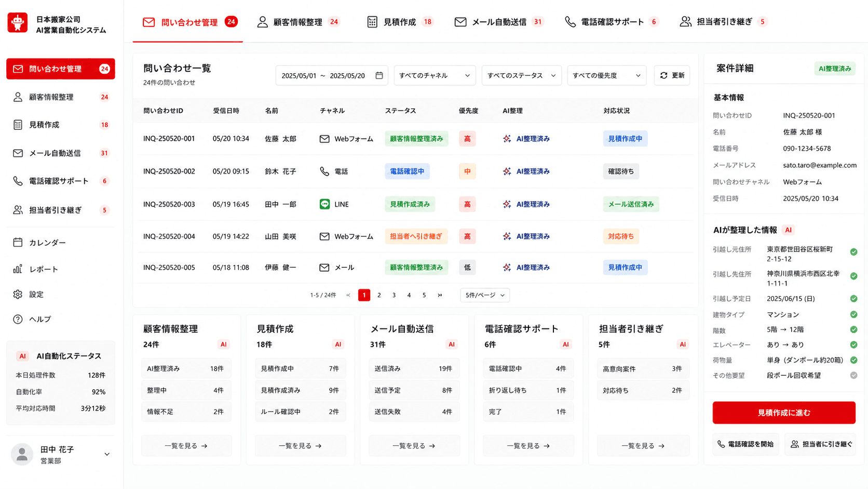This screenshot has width=868, height=489.
Task: Click the calendar icon in the date range field
Action: pyautogui.click(x=379, y=75)
